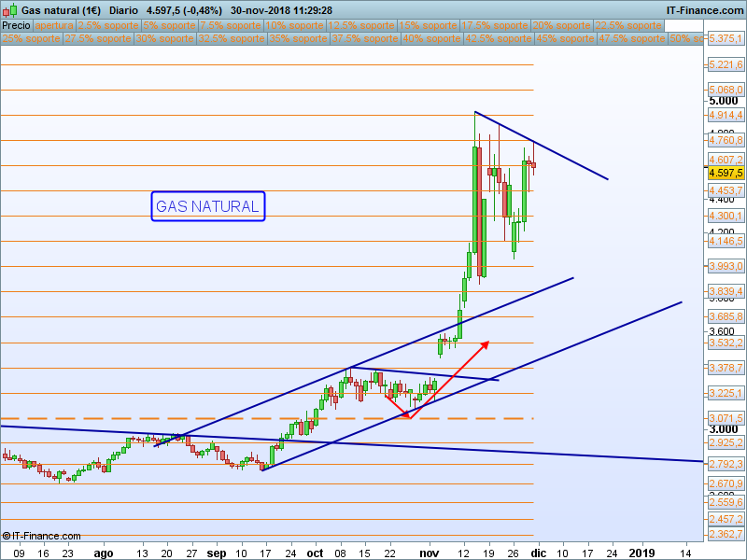Select the 7.5% soporte label
The height and width of the screenshot is (560, 747).
click(x=231, y=26)
